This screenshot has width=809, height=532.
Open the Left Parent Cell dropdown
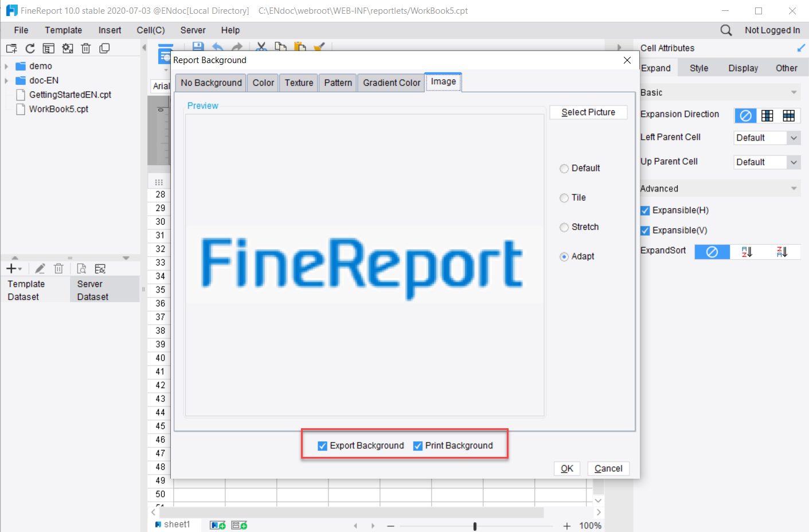click(794, 138)
